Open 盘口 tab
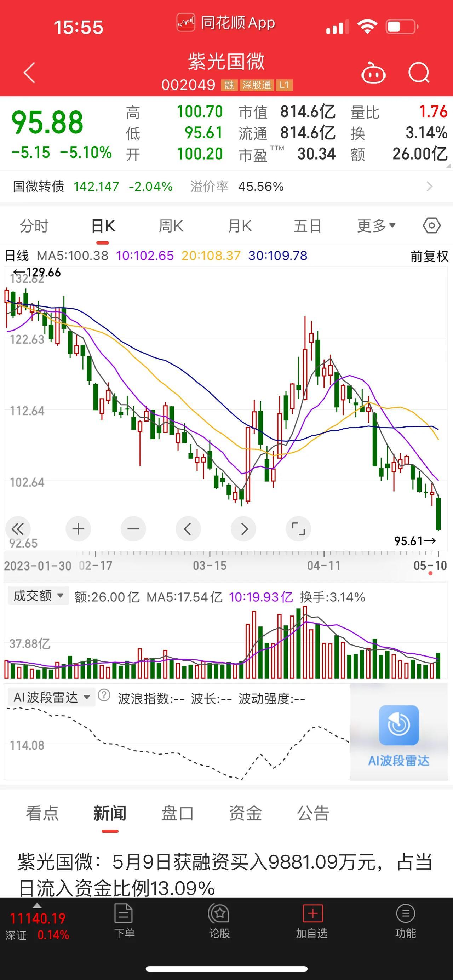This screenshot has height=980, width=453. tap(178, 813)
